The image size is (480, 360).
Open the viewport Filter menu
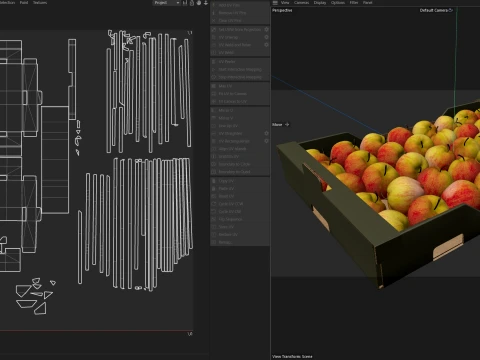point(354,3)
